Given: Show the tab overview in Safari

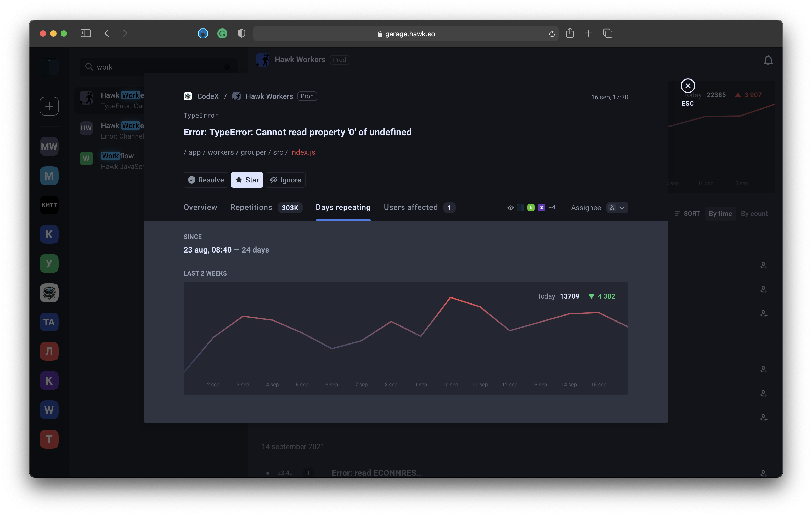Looking at the screenshot, I should pyautogui.click(x=608, y=33).
